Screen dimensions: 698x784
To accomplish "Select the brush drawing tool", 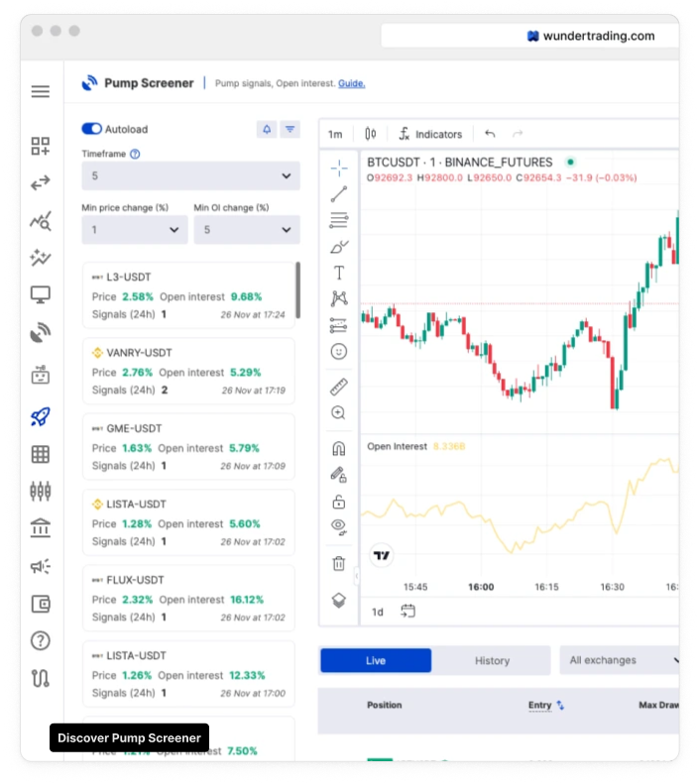I will click(339, 247).
